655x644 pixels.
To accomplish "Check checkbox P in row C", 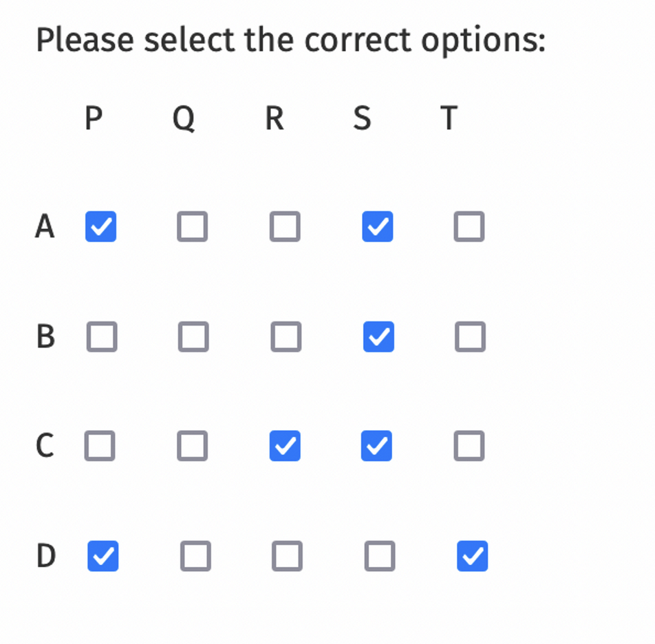I will point(101,446).
